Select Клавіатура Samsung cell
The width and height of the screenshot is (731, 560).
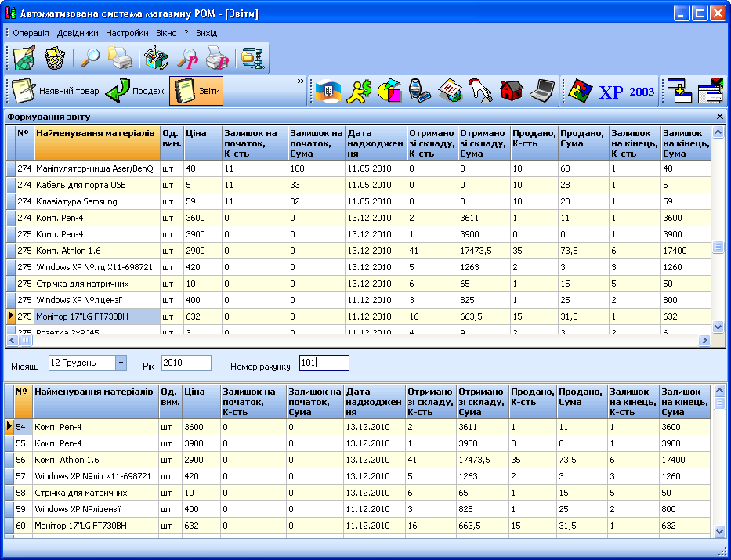click(97, 201)
